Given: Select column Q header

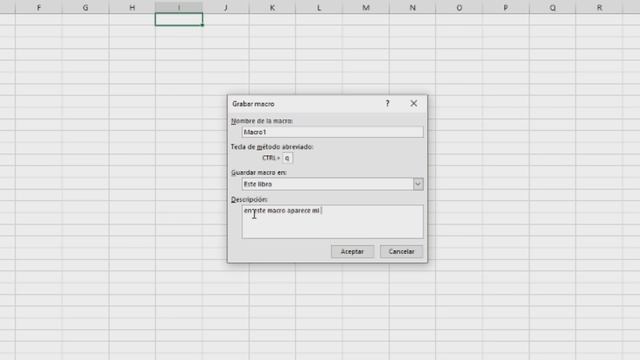Looking at the screenshot, I should [552, 7].
